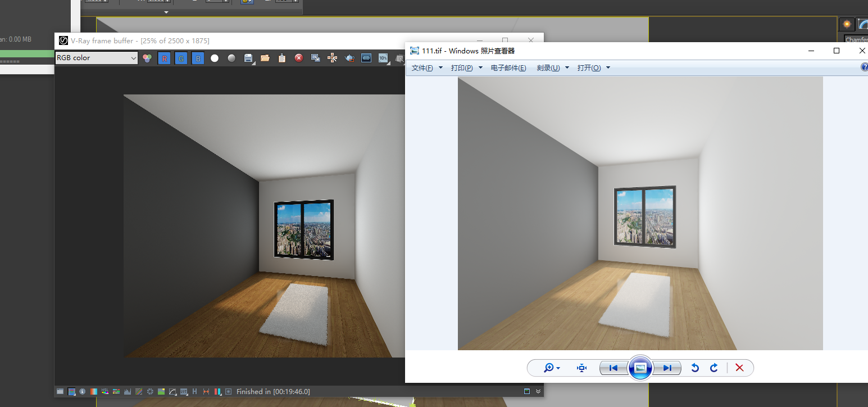Toggle the red channel R button

tap(164, 58)
